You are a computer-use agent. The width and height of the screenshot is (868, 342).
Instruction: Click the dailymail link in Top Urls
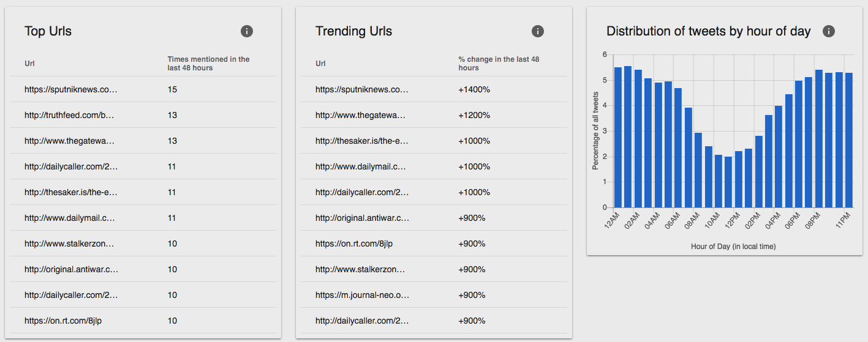point(70,218)
